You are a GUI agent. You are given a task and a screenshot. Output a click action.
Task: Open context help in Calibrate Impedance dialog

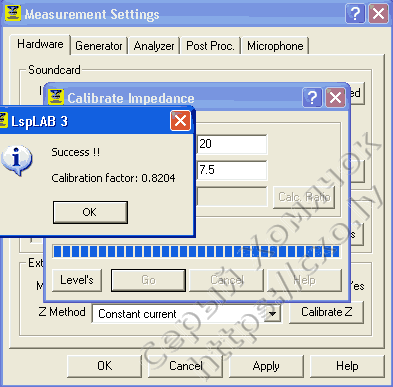(x=312, y=97)
